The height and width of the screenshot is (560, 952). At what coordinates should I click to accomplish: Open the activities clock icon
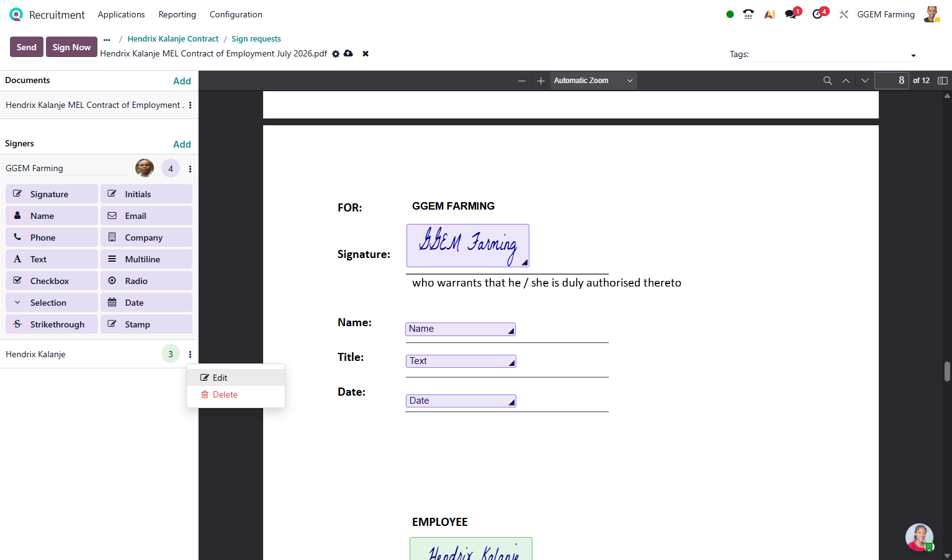[818, 14]
